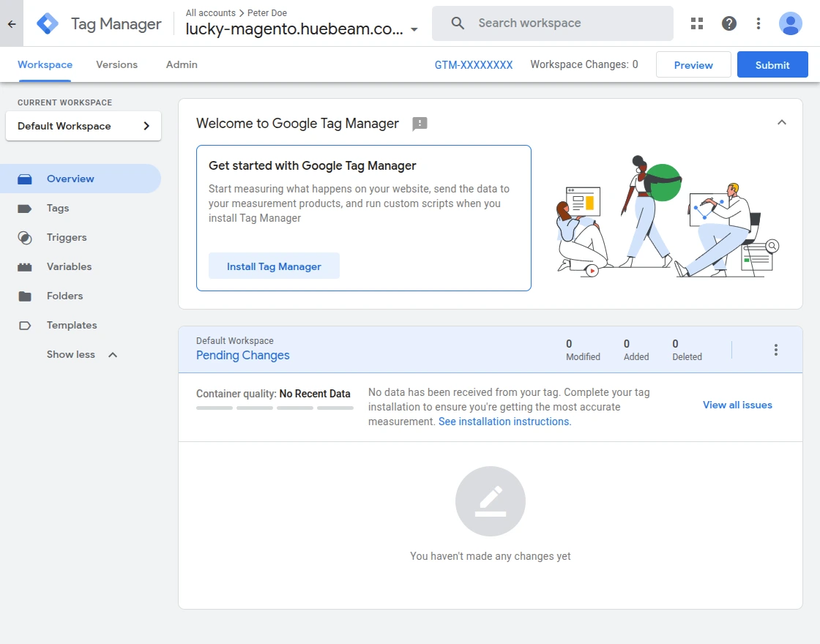
Task: Click Install Tag Manager button
Action: tap(274, 266)
